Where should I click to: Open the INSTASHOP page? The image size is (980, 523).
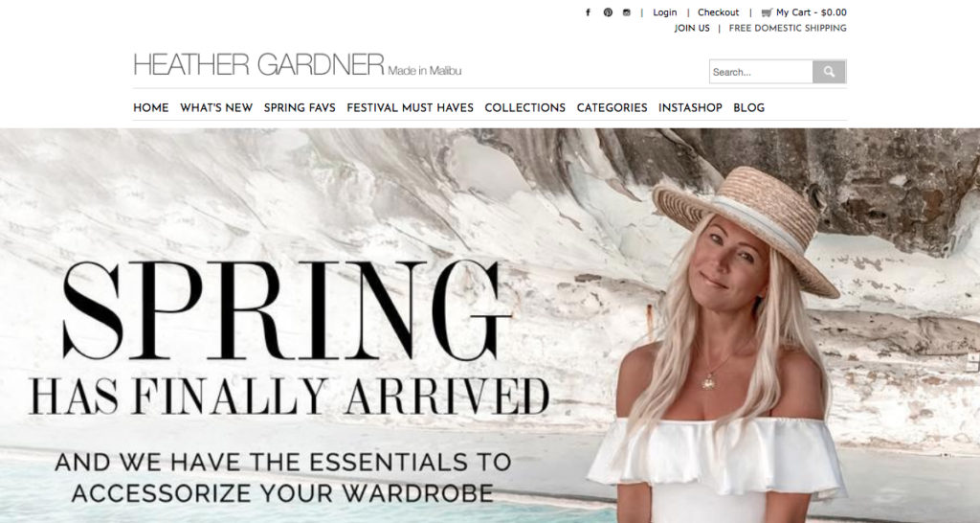pos(690,107)
